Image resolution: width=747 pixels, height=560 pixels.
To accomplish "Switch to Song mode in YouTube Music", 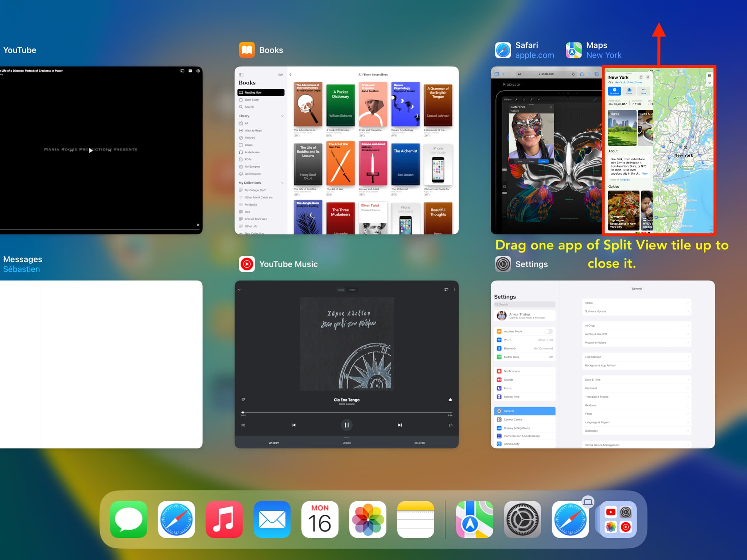I will 341,290.
